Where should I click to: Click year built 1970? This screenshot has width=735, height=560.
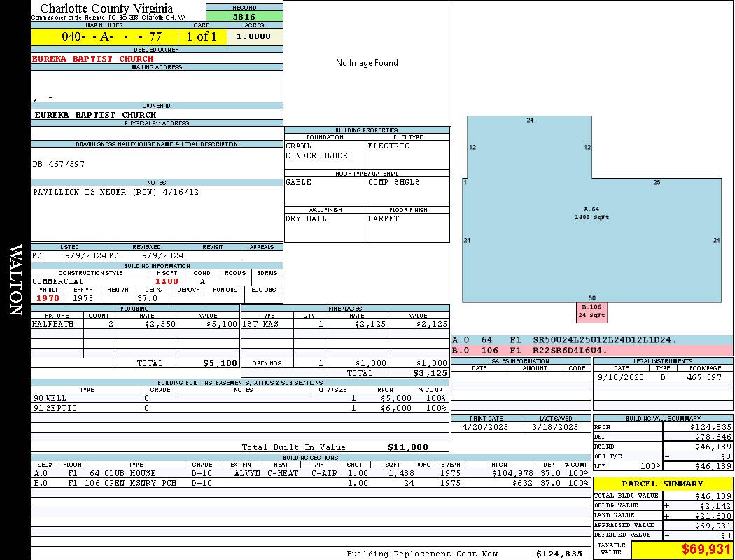click(48, 298)
